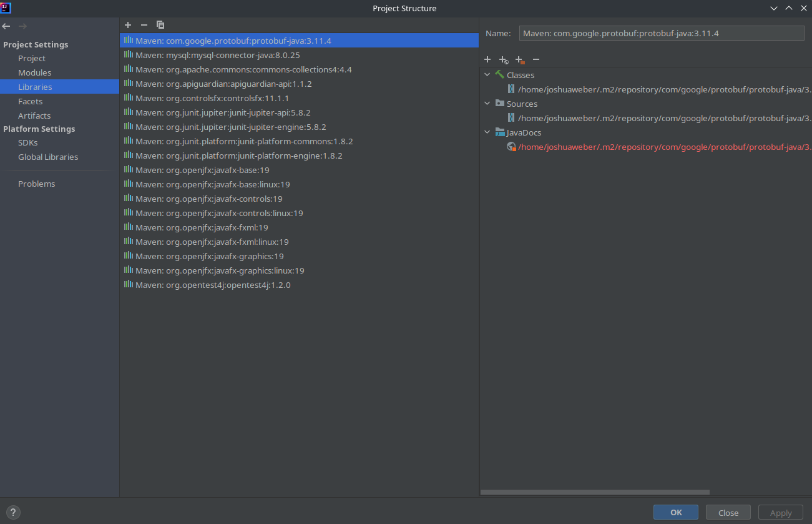Show the Problems section

click(x=37, y=184)
